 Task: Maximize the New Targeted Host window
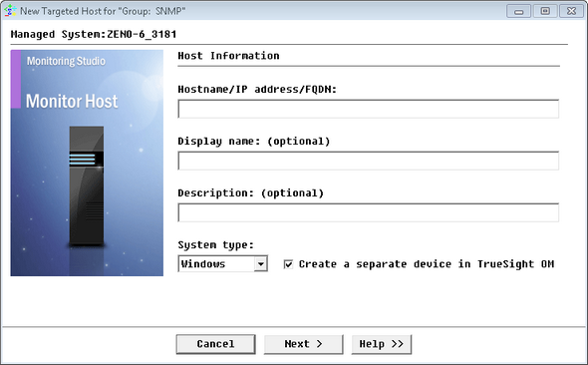coord(545,11)
